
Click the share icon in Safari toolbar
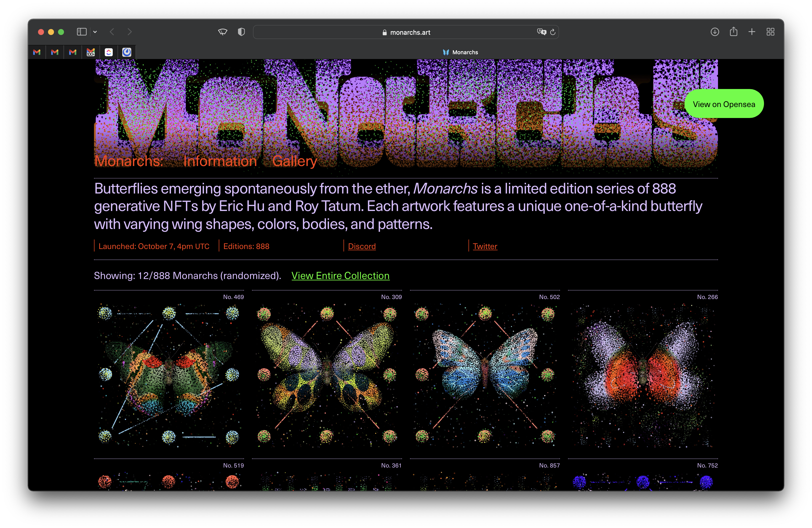733,32
